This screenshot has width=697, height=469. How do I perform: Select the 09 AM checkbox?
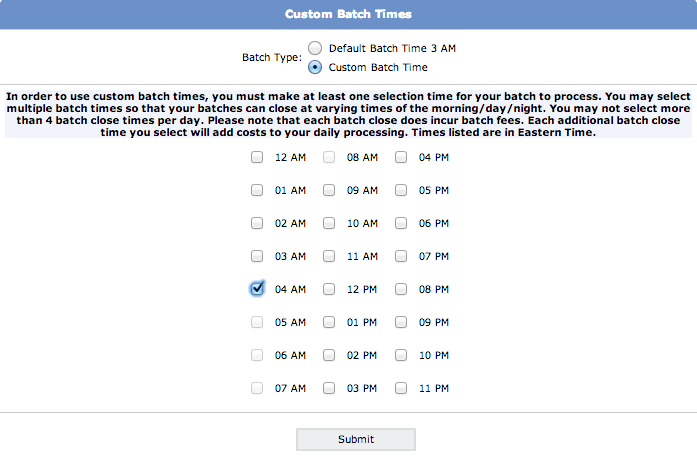tap(329, 190)
